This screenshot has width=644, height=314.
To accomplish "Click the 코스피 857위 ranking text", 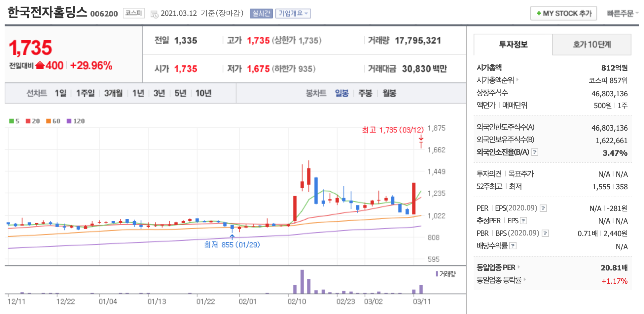I will point(608,80).
